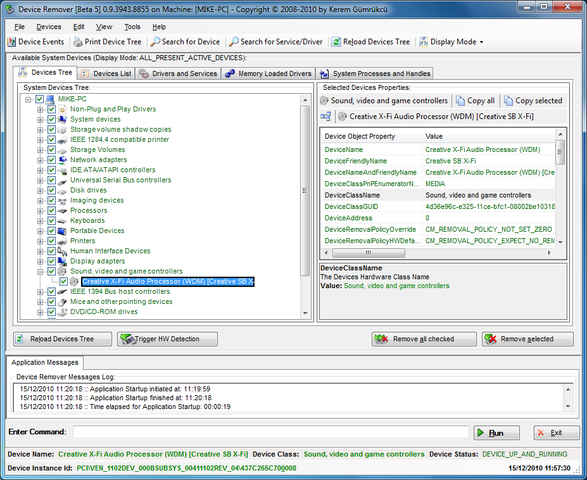Image resolution: width=587 pixels, height=480 pixels.
Task: Click the Run command button
Action: (x=496, y=433)
